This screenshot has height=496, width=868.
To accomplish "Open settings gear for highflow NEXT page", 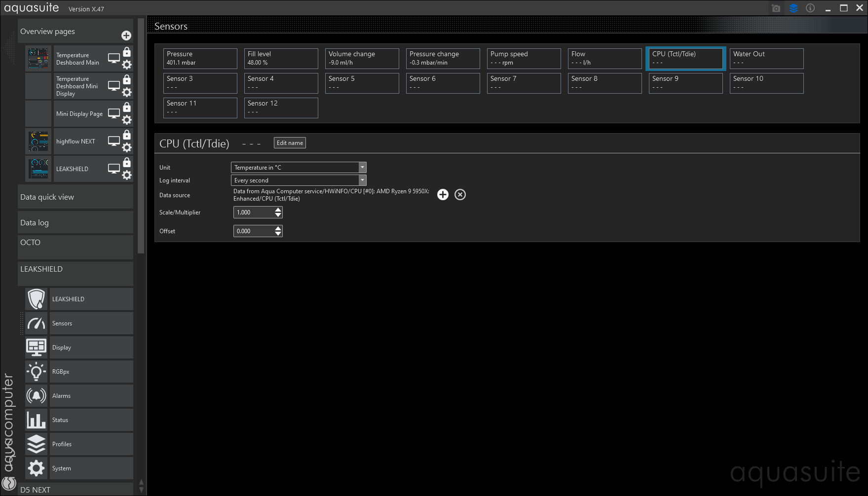I will [x=127, y=147].
